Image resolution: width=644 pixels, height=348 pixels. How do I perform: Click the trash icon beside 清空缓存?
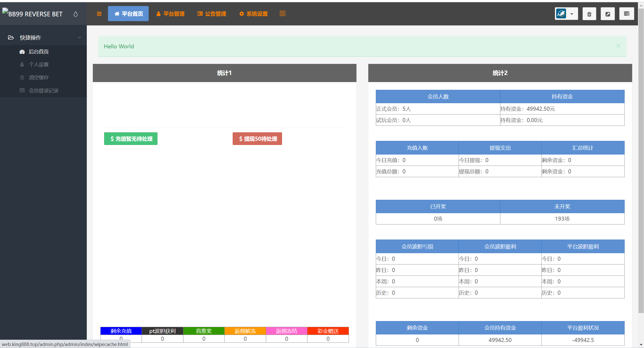22,77
